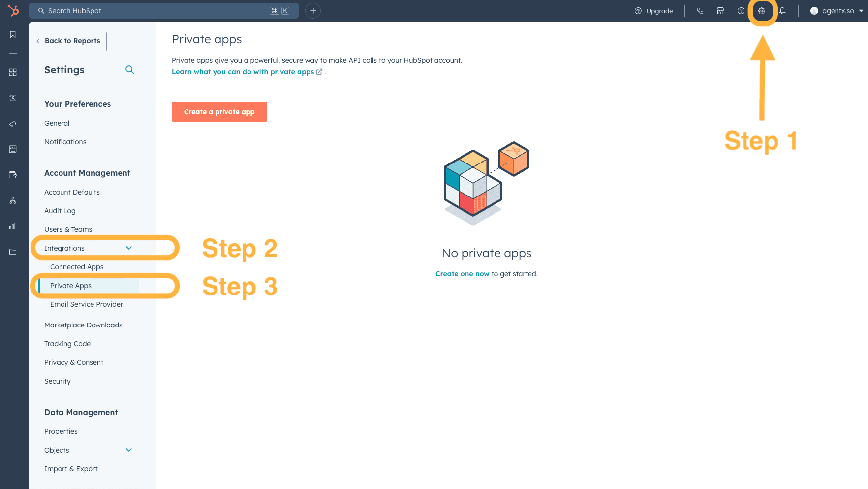Screen dimensions: 868x489
Task: Open the Library folder icon
Action: (13, 252)
